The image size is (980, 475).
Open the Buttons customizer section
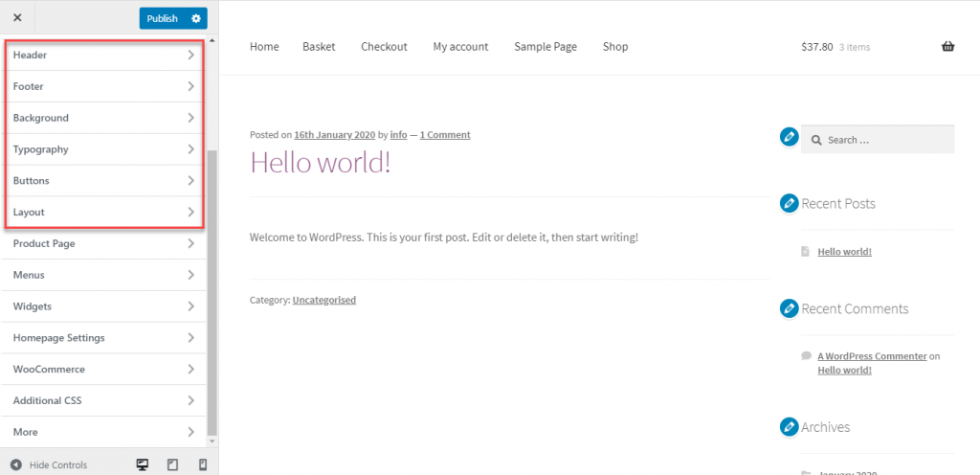(103, 181)
